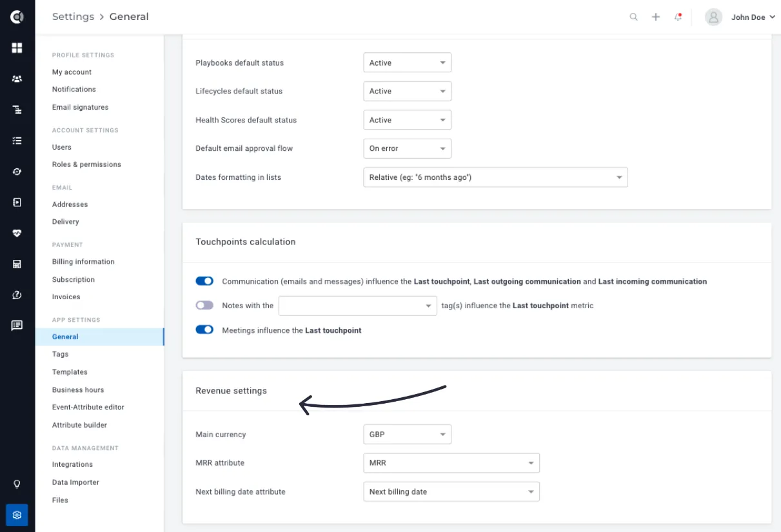Go to Tags settings
The image size is (781, 532).
tap(60, 354)
